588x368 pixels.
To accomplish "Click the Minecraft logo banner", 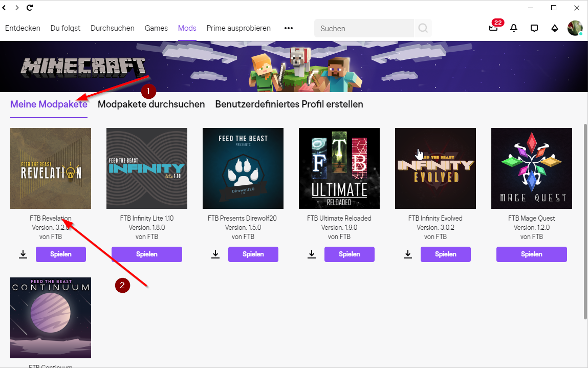I will click(83, 68).
